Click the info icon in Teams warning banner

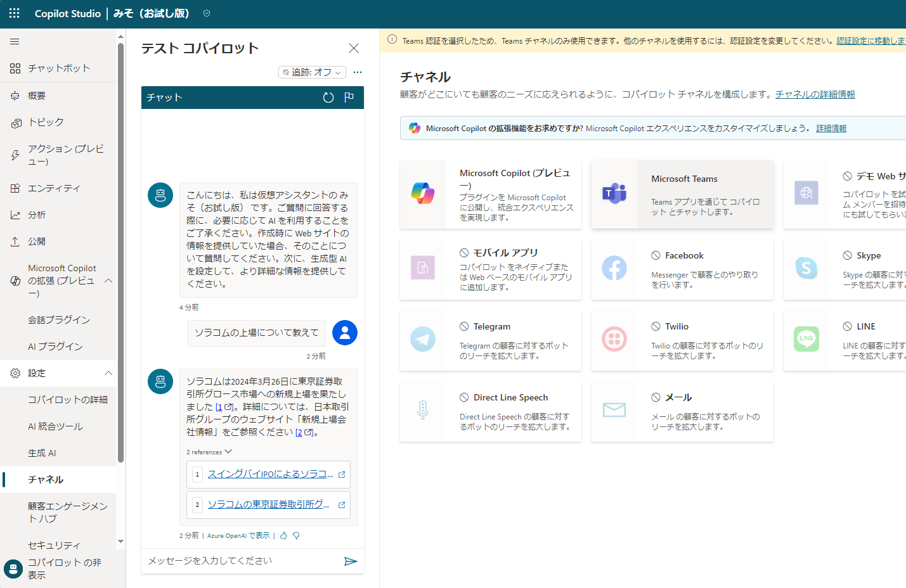pos(392,40)
